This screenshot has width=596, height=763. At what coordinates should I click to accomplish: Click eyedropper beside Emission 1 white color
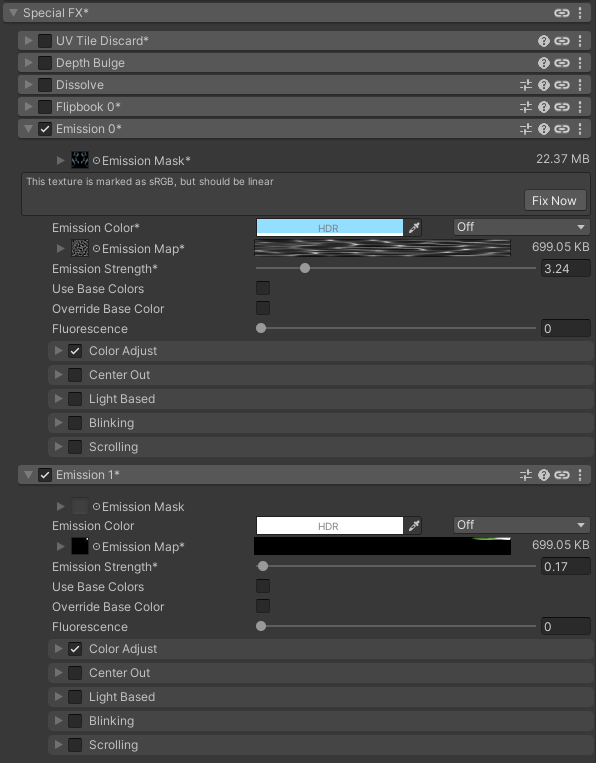pyautogui.click(x=414, y=526)
